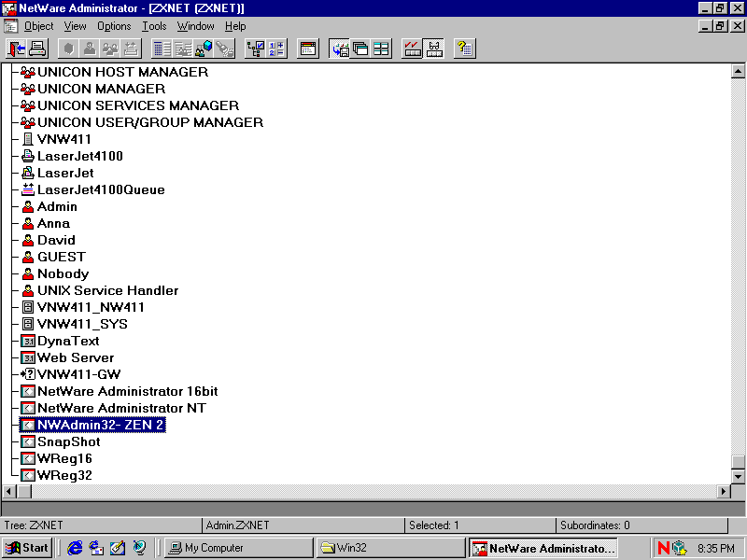Click the blue grid details toolbar icon
This screenshot has height=560, width=747.
point(162,49)
